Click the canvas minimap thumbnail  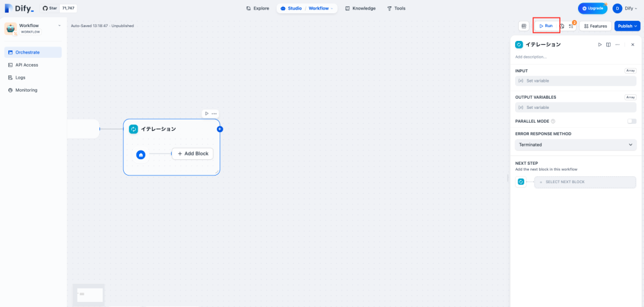(x=89, y=294)
